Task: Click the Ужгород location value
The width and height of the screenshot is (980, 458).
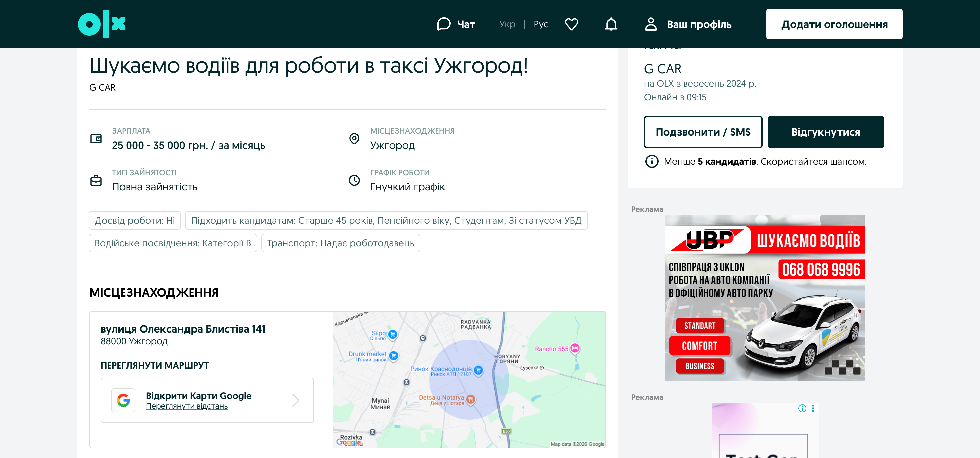Action: click(x=392, y=145)
